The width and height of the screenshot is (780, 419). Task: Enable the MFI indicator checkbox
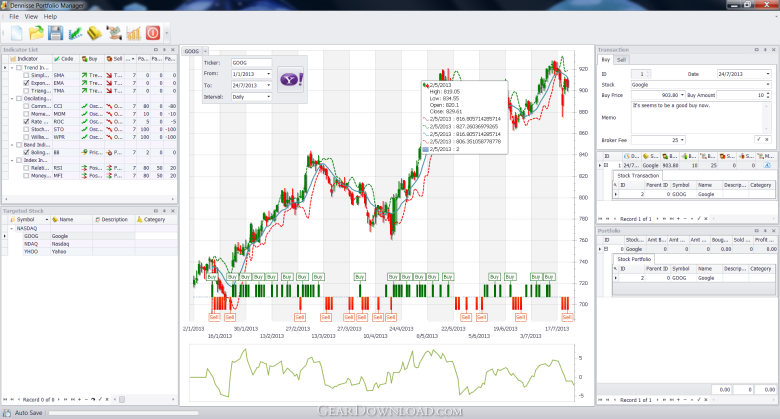pyautogui.click(x=26, y=176)
